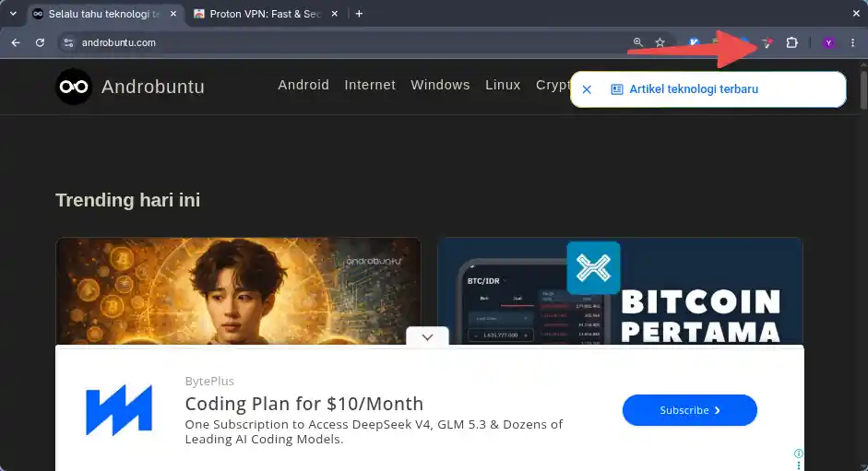Click the Trending hari ini heading

pos(128,200)
